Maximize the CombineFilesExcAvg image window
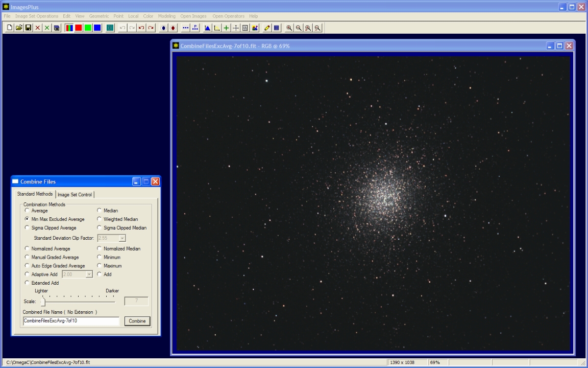This screenshot has width=588, height=368. pos(559,46)
